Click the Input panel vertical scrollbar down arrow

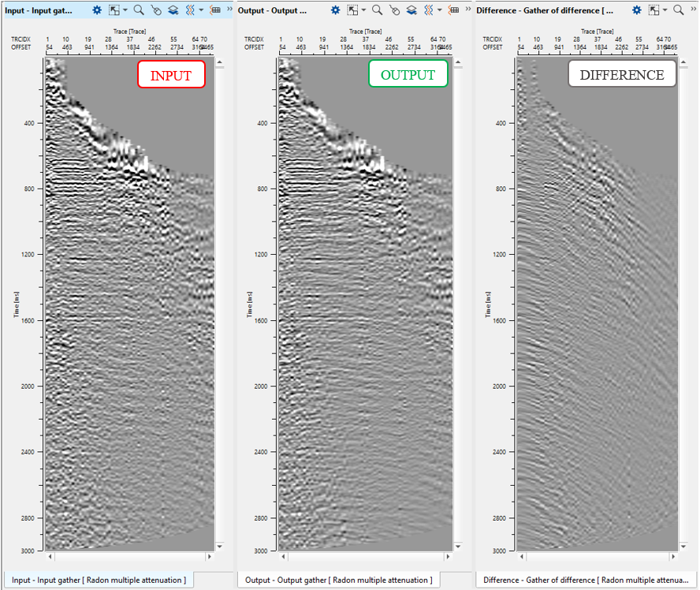[219, 545]
